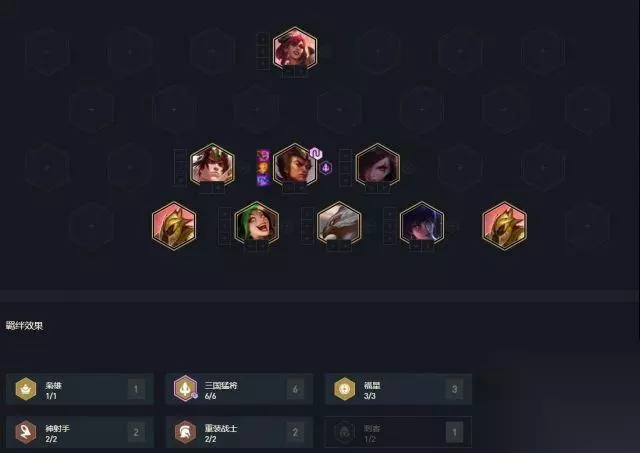
Task: Click the golden armored champion at bottom row's right end
Action: [504, 225]
